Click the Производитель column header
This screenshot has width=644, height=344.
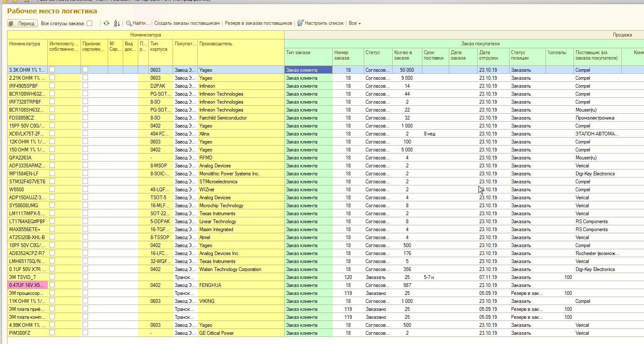pyautogui.click(x=216, y=44)
